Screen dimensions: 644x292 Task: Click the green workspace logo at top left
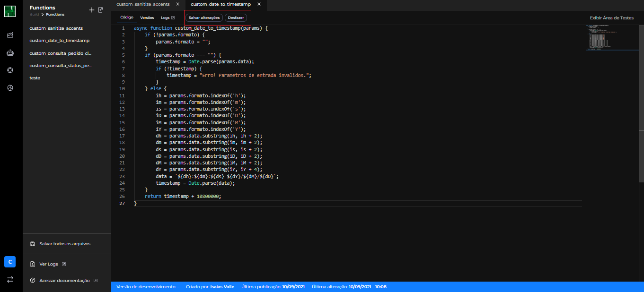click(10, 11)
